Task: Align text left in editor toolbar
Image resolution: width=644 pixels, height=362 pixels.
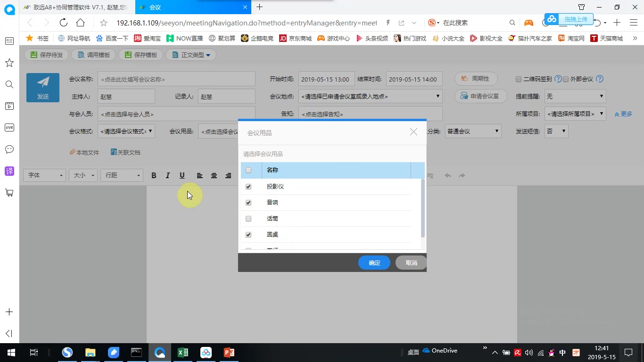Action: (200, 175)
